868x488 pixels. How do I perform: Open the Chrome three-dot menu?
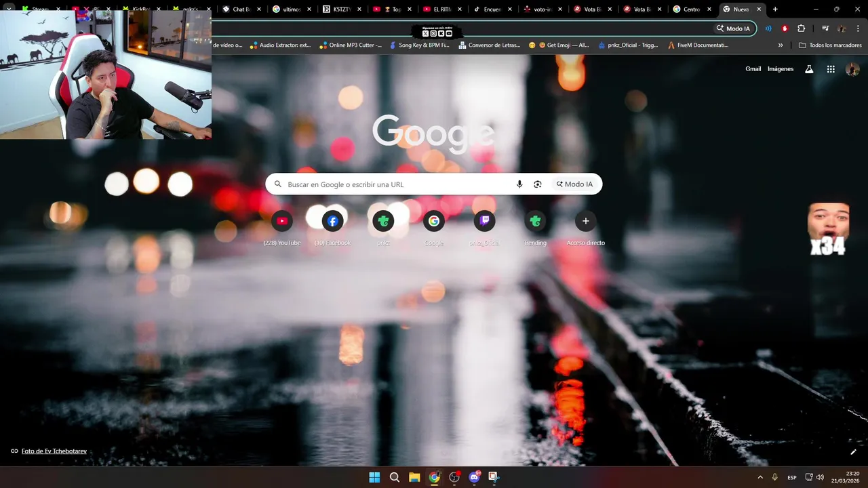pos(858,28)
